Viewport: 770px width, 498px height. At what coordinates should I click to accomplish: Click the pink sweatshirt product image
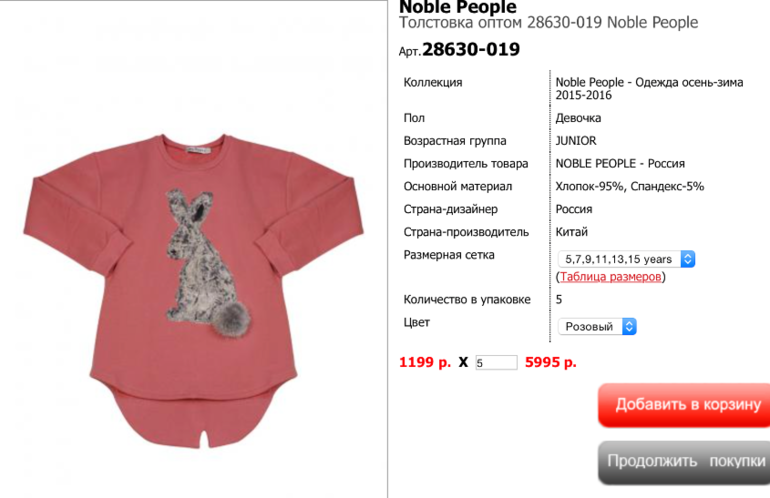click(x=193, y=290)
